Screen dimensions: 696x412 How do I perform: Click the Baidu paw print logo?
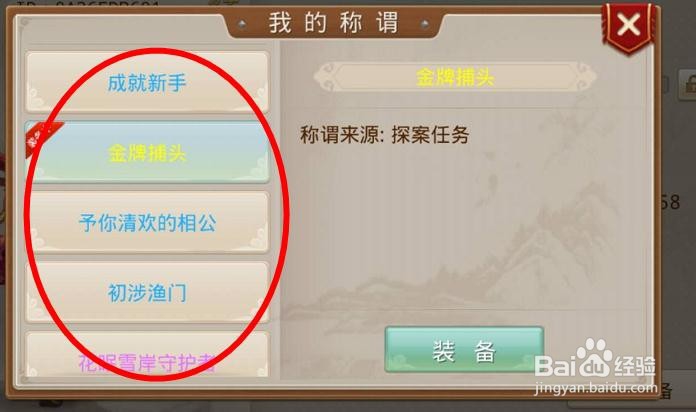tap(592, 356)
